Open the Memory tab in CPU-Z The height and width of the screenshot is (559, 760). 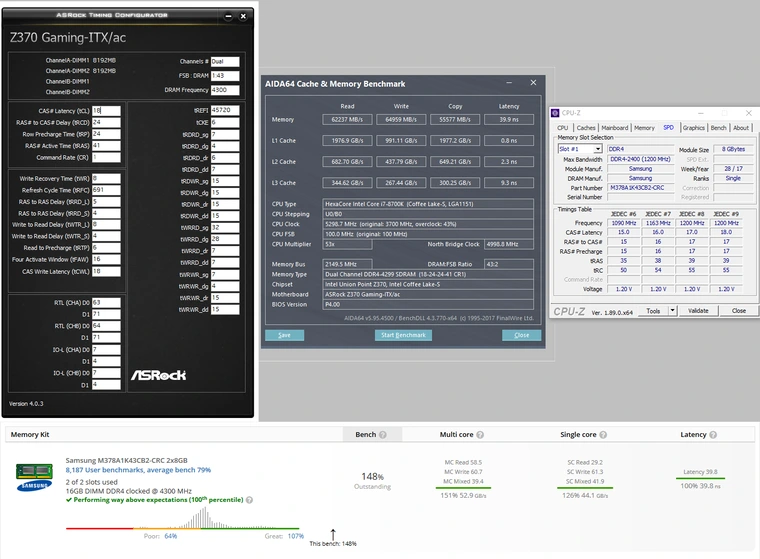tap(644, 128)
